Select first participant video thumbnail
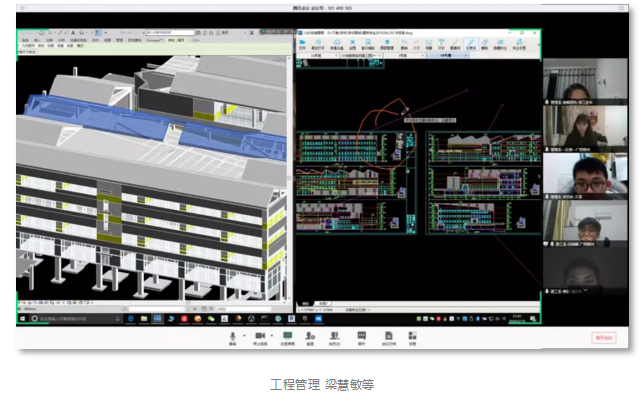This screenshot has height=405, width=644. (585, 81)
